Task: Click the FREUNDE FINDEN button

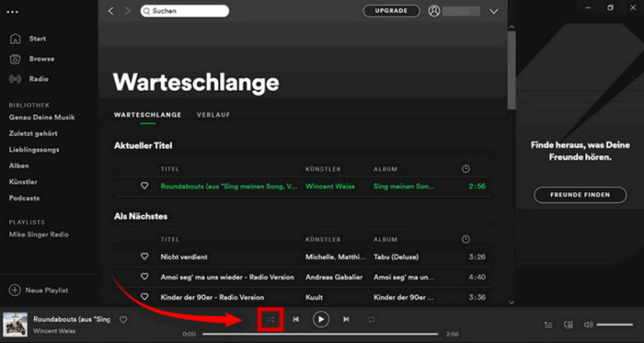Action: (580, 195)
